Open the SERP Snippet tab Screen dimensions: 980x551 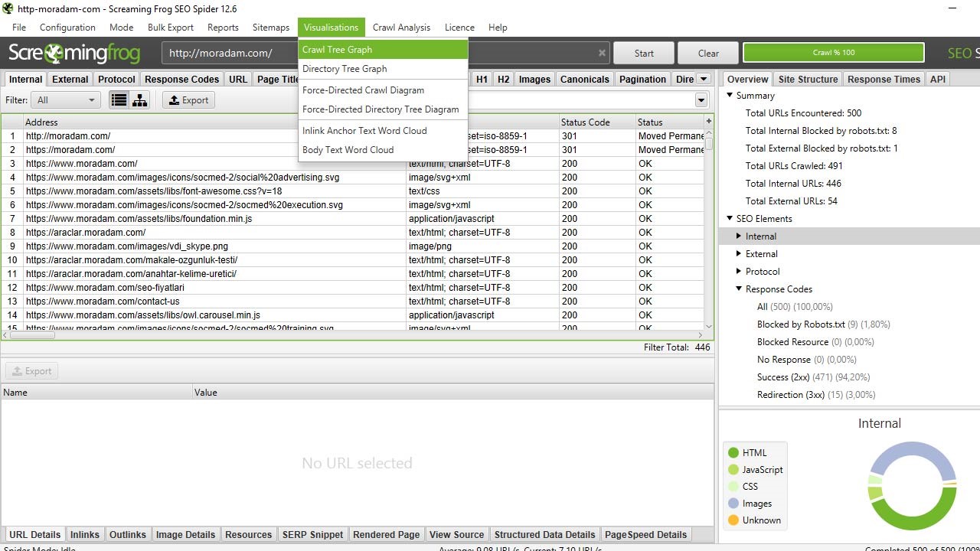point(312,534)
